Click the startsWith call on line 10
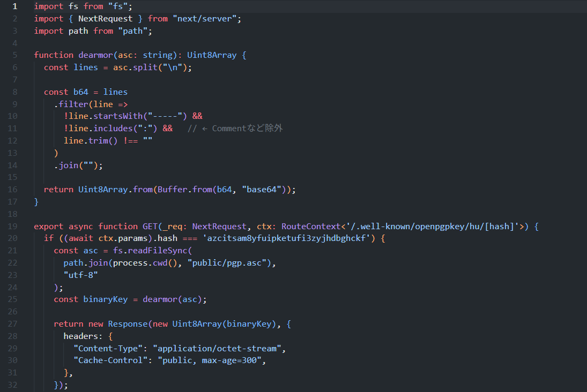The height and width of the screenshot is (392, 587). tap(118, 116)
